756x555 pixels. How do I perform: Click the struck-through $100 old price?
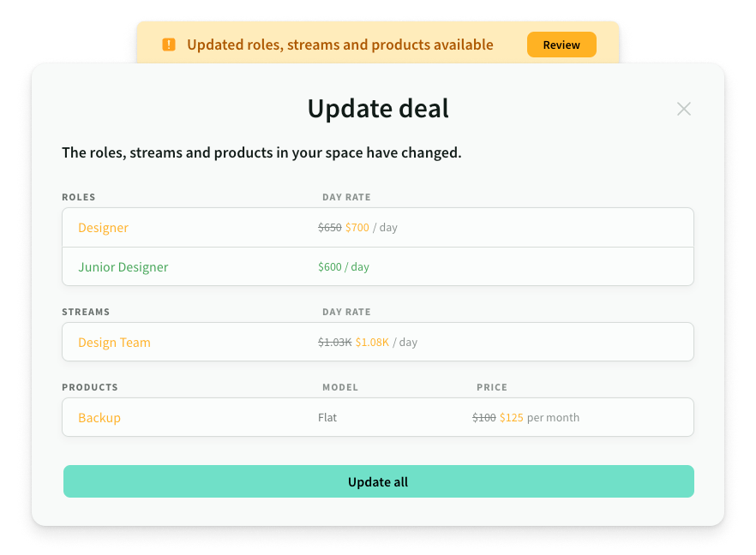tap(483, 418)
